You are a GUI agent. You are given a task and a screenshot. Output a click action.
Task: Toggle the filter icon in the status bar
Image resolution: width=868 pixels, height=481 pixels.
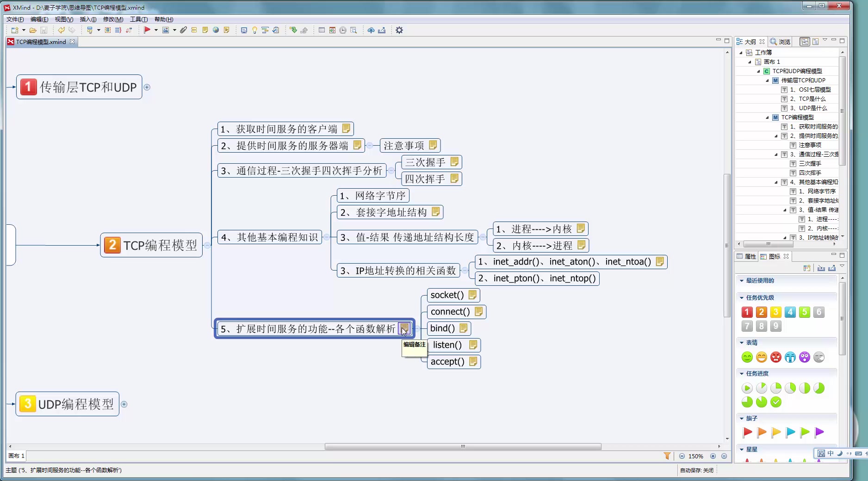tap(667, 456)
